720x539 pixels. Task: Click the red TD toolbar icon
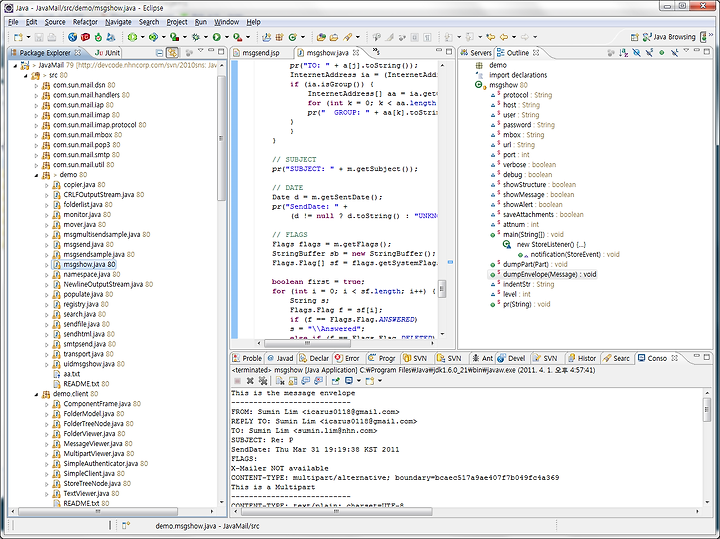(85, 37)
